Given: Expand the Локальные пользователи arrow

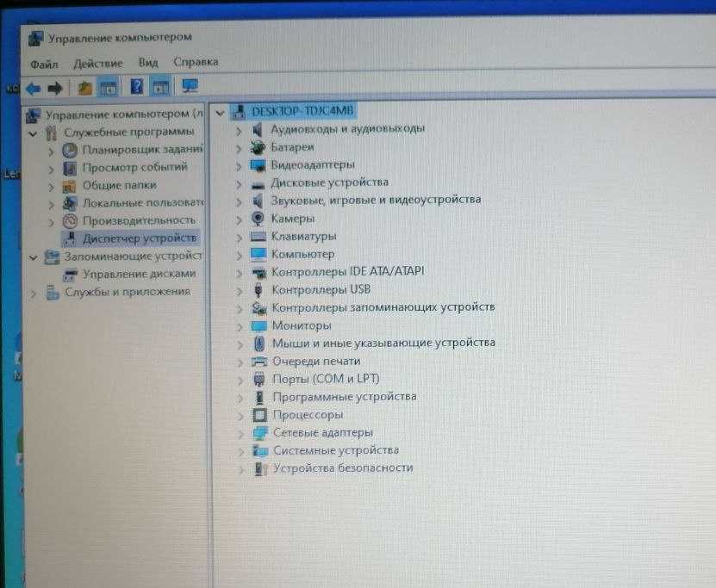Looking at the screenshot, I should point(51,205).
